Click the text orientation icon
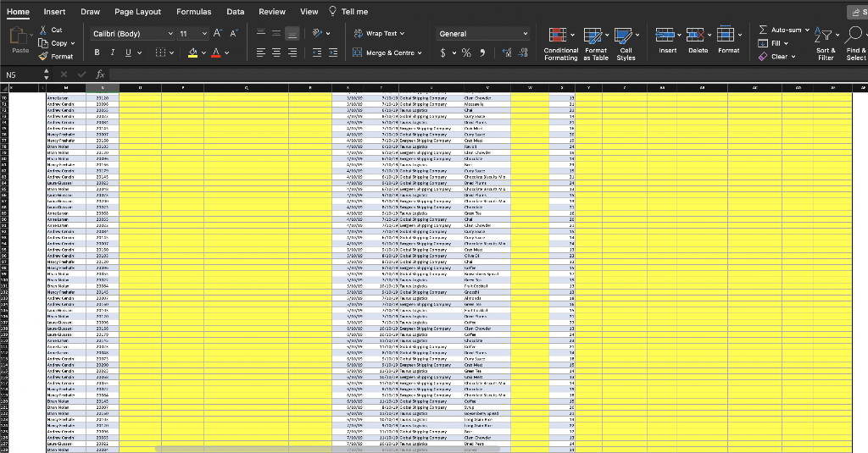This screenshot has height=453, width=868. click(x=317, y=33)
